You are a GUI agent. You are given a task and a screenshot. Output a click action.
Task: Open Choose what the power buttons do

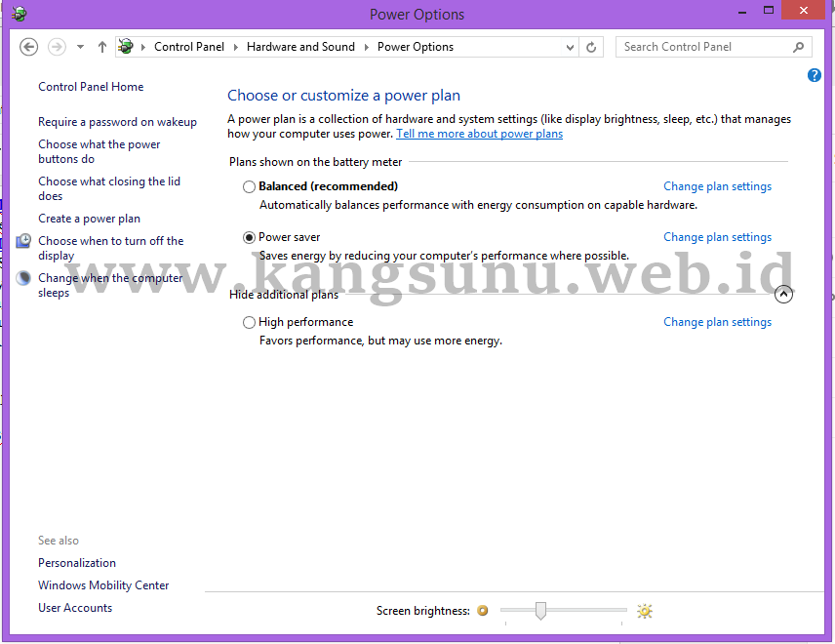pos(99,152)
